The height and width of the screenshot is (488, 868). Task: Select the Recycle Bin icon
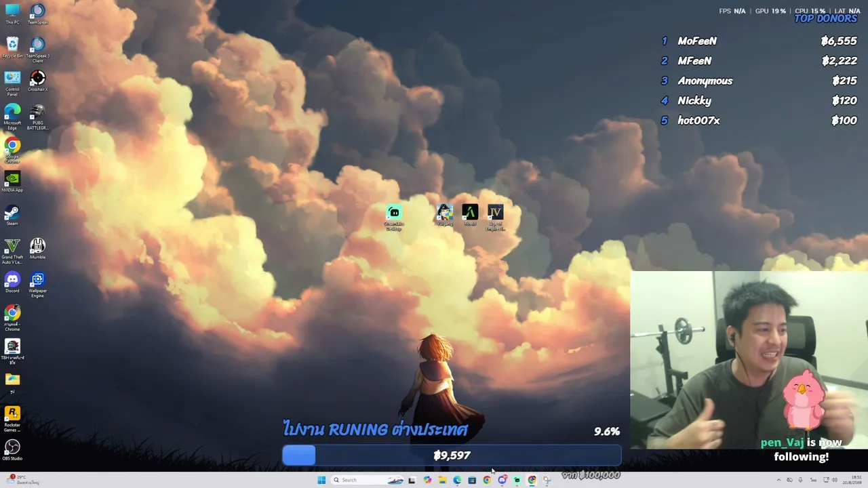click(12, 47)
